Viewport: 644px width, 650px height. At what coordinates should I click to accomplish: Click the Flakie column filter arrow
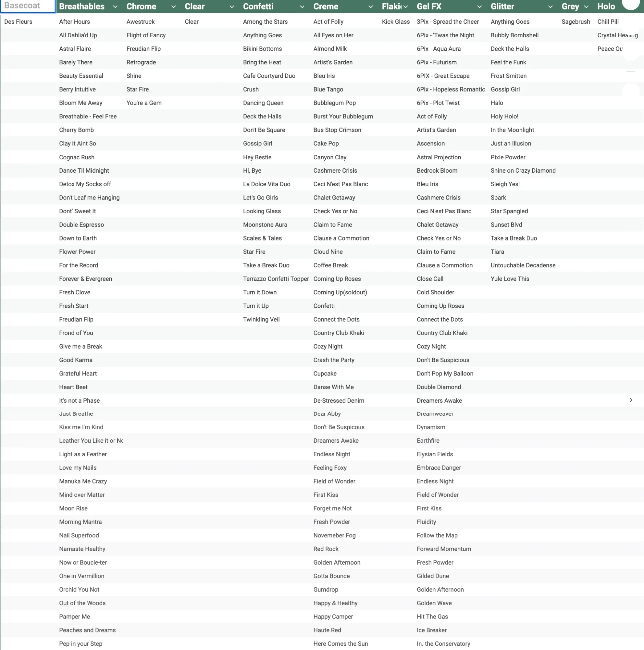coord(406,7)
